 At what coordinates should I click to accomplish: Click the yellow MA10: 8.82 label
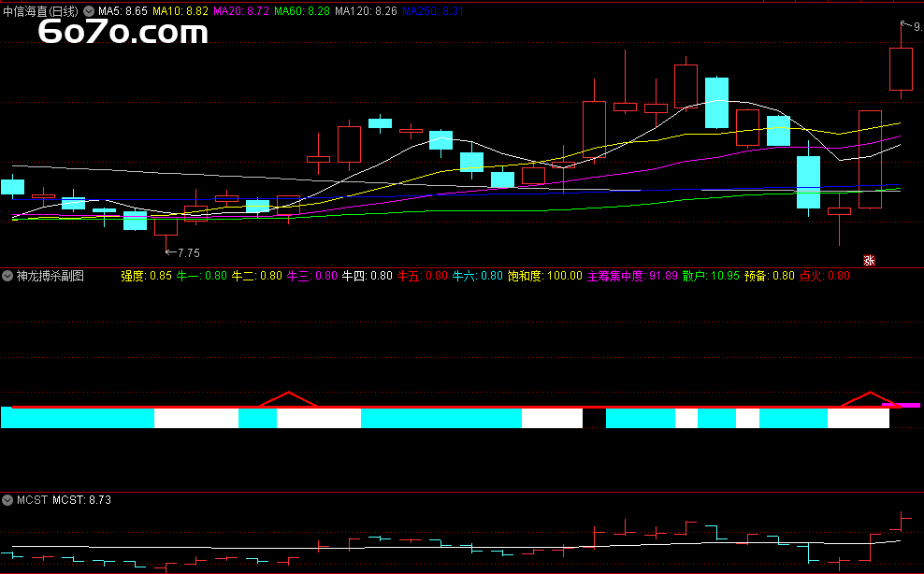pyautogui.click(x=180, y=11)
